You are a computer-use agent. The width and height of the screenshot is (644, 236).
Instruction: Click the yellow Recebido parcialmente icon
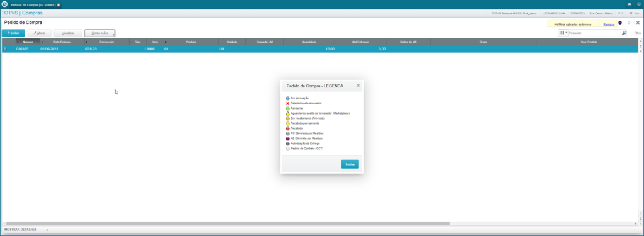tap(287, 123)
